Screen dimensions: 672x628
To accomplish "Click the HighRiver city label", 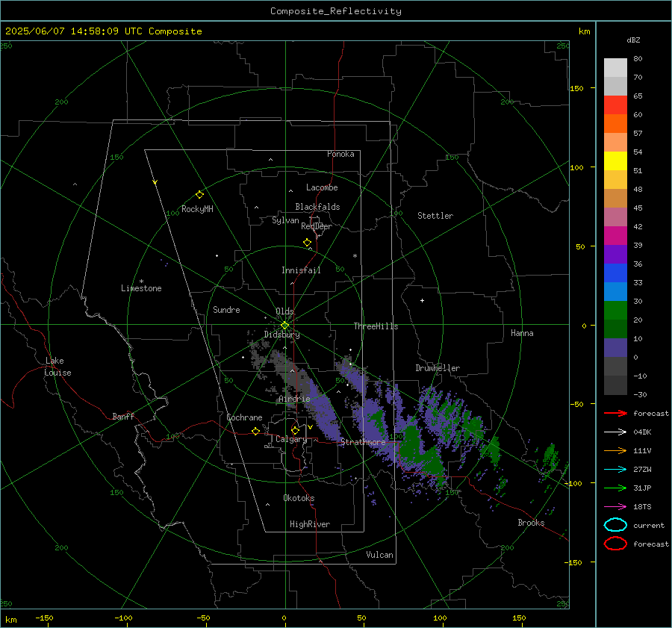I will (310, 524).
